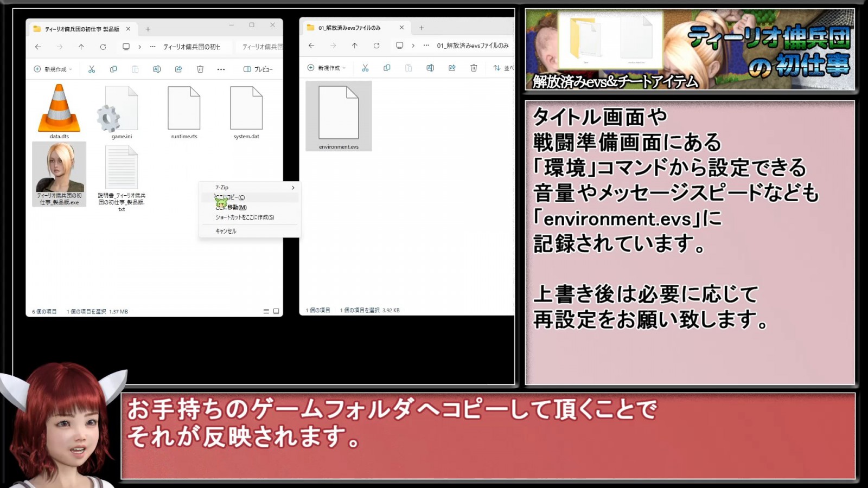Open 新規作成 dropdown in left window
868x488 pixels.
tap(53, 69)
